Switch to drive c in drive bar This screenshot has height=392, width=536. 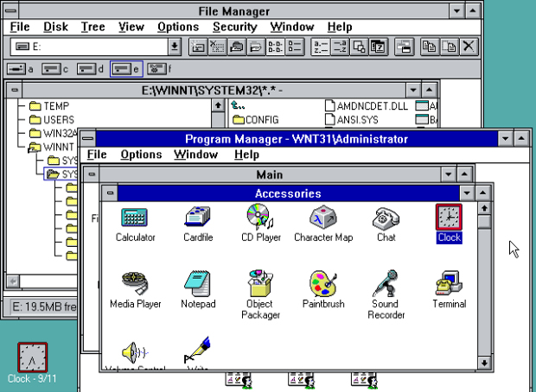pos(55,69)
